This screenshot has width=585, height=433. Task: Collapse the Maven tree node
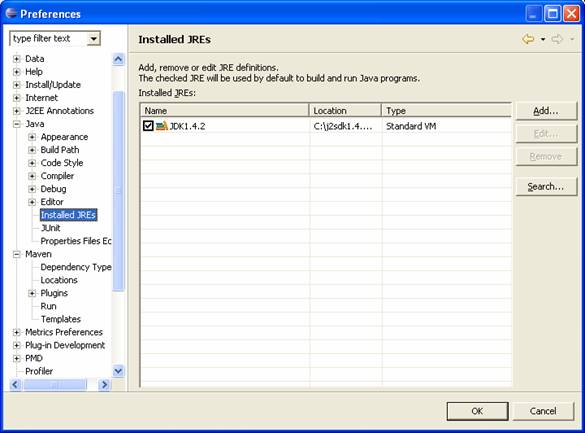tap(17, 254)
